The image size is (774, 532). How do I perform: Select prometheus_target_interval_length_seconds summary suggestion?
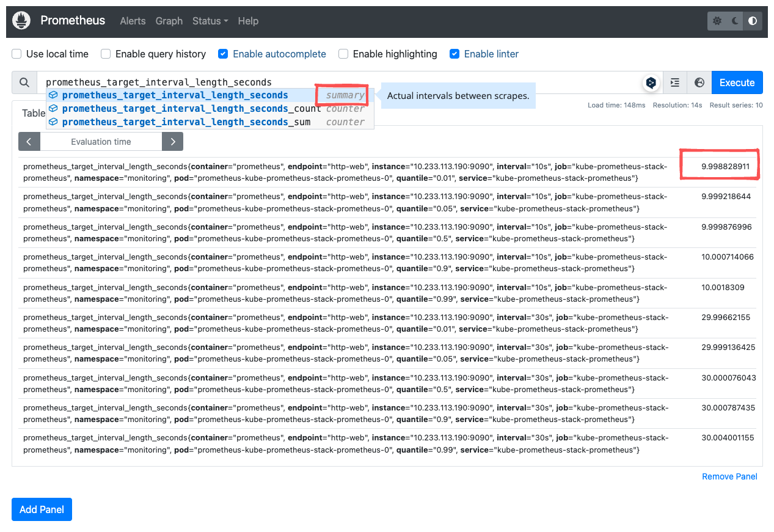point(210,95)
